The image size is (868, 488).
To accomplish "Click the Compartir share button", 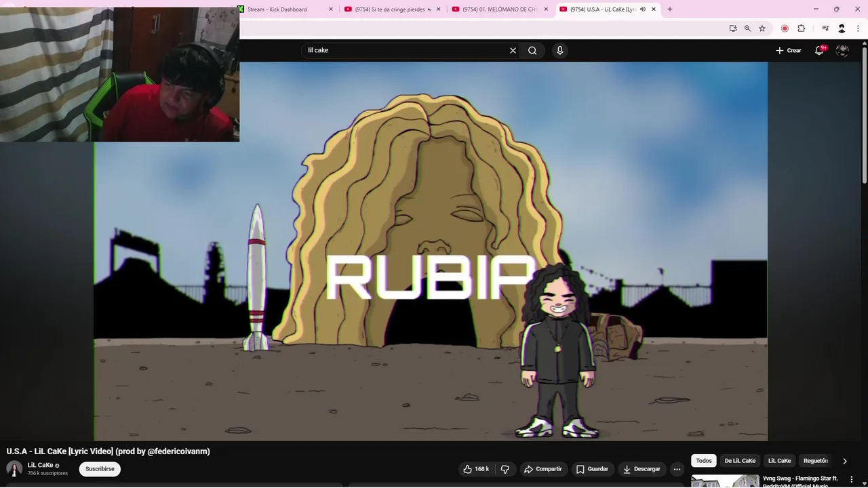I will (x=543, y=469).
